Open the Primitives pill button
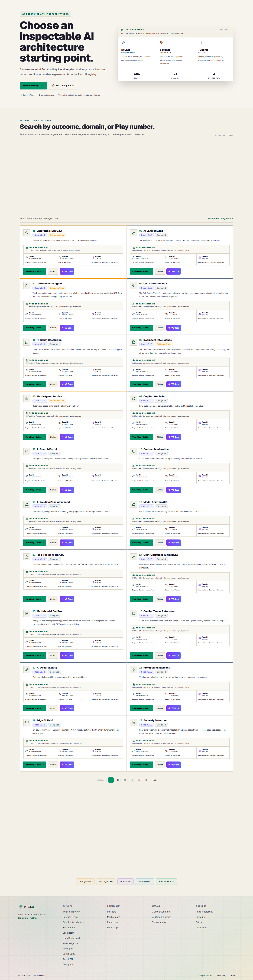Image resolution: width=253 pixels, height=980 pixels. (125, 881)
